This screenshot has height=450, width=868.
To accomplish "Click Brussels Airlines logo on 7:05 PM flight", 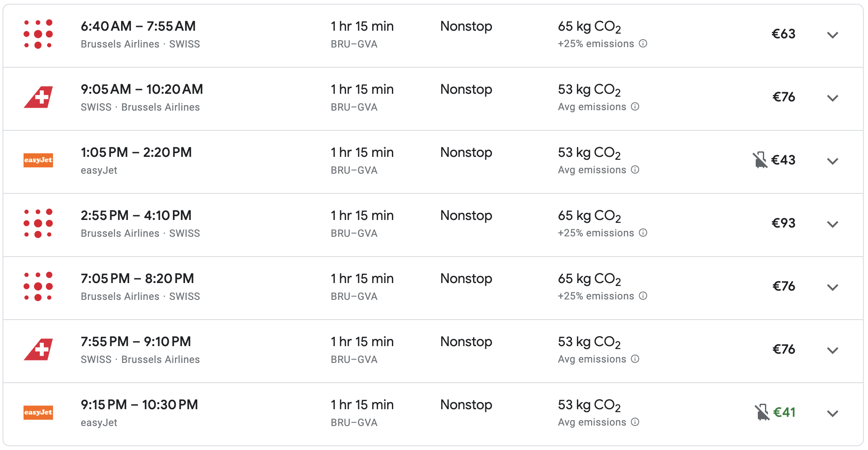I will point(38,286).
